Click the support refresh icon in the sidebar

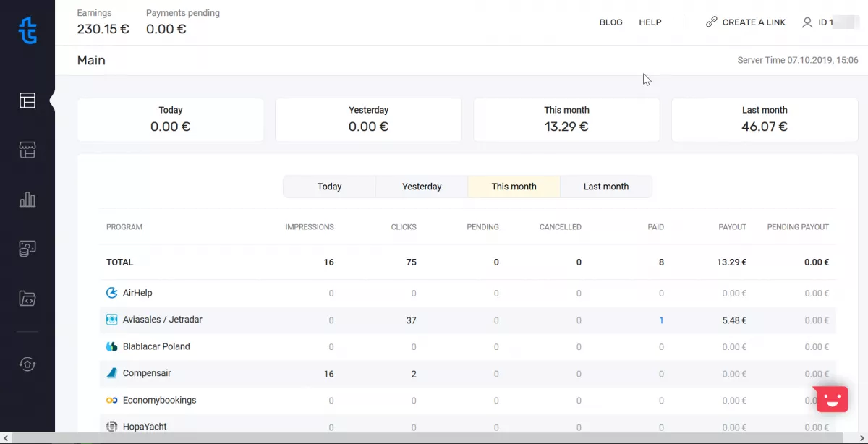pyautogui.click(x=27, y=364)
